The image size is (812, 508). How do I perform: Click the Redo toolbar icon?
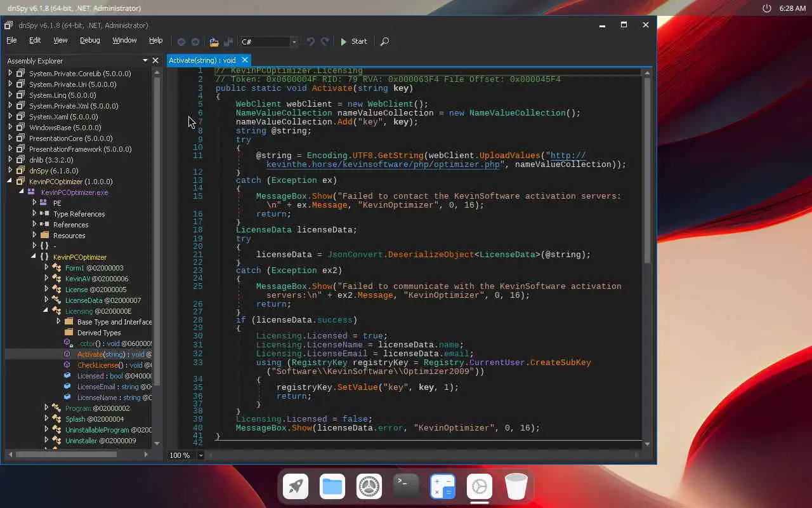(325, 41)
